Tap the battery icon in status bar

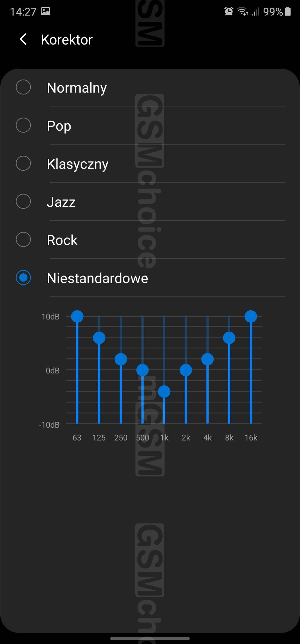[x=288, y=11]
